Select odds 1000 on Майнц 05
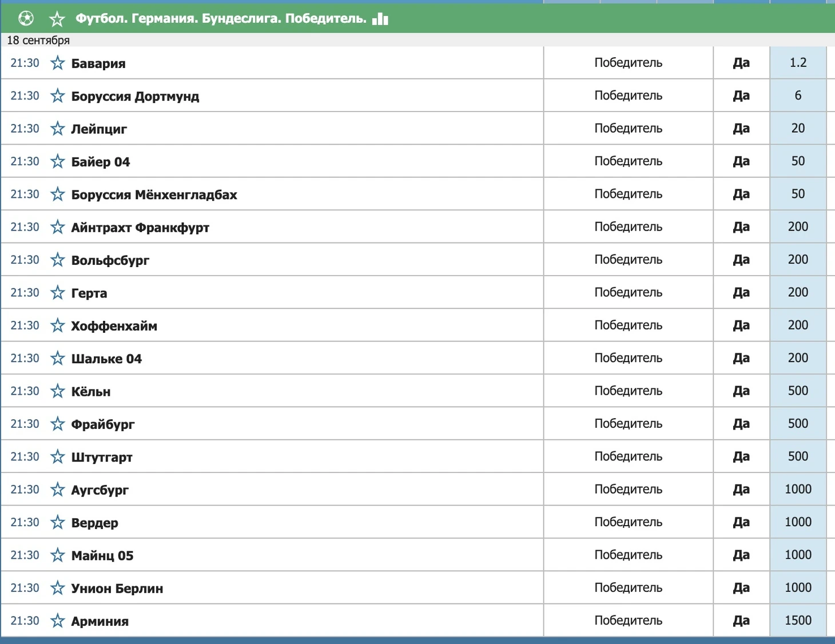The image size is (835, 644). click(x=798, y=555)
